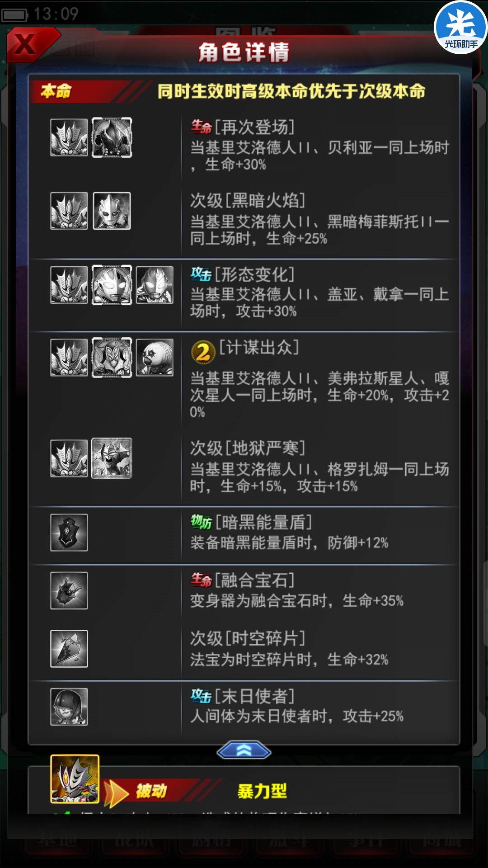This screenshot has height=868, width=488.
Task: Tap the 暗黑能量盾 equipment icon
Action: point(69,533)
